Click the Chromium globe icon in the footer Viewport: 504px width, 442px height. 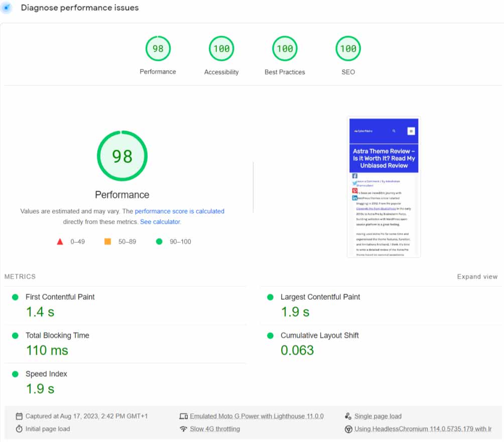(347, 429)
